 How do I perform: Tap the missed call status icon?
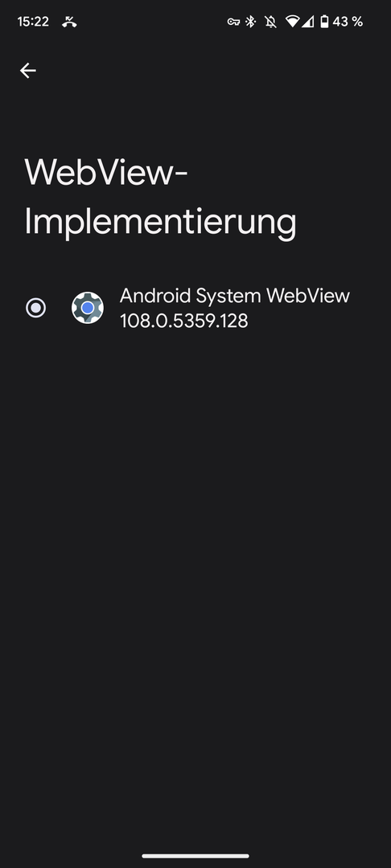pyautogui.click(x=69, y=23)
